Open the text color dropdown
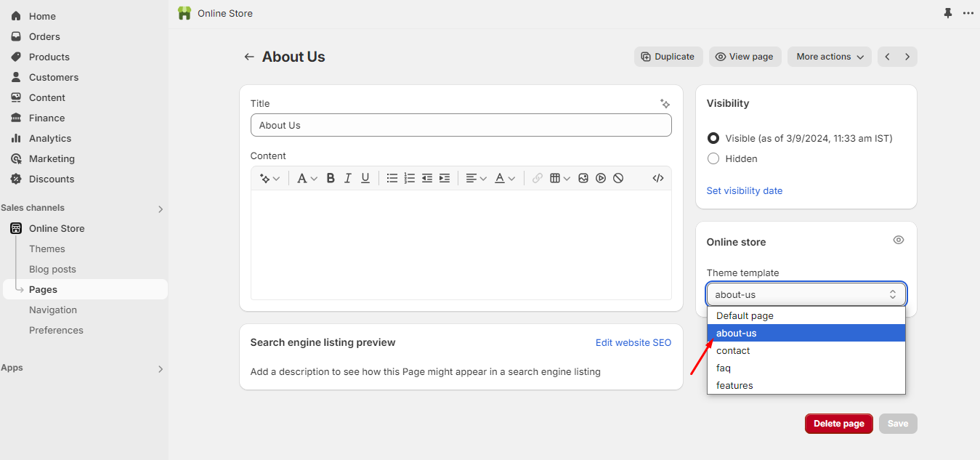This screenshot has width=980, height=460. [x=505, y=178]
